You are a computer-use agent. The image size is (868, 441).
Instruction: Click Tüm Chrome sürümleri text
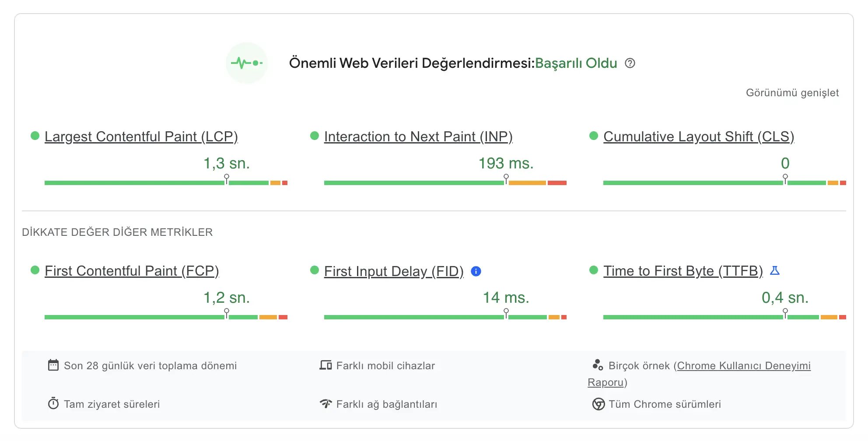point(665,404)
